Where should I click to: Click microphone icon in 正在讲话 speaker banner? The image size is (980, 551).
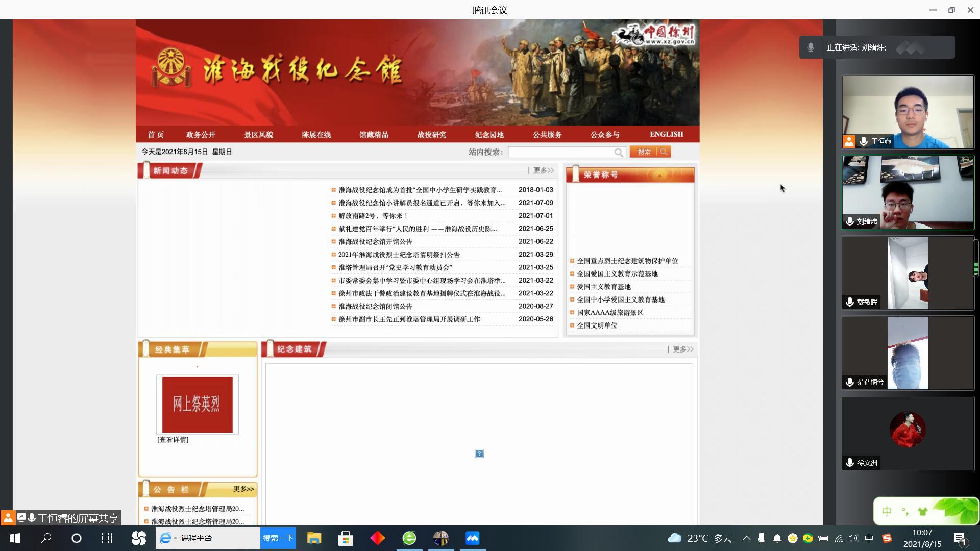[x=811, y=47]
